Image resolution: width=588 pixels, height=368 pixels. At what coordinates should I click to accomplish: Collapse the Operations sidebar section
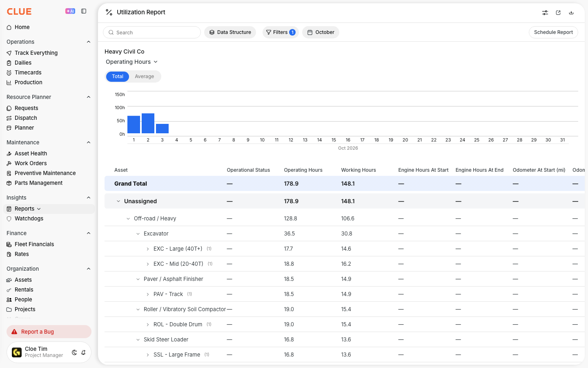(89, 42)
